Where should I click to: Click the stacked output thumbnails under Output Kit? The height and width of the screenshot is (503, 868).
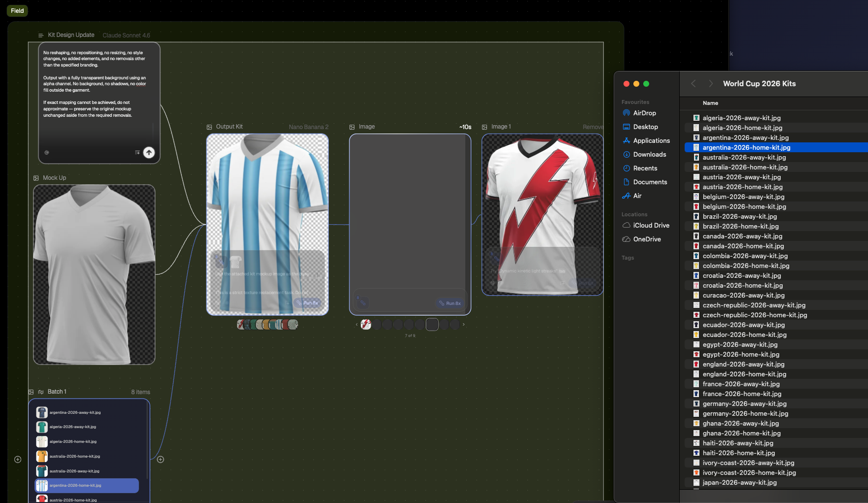click(268, 325)
